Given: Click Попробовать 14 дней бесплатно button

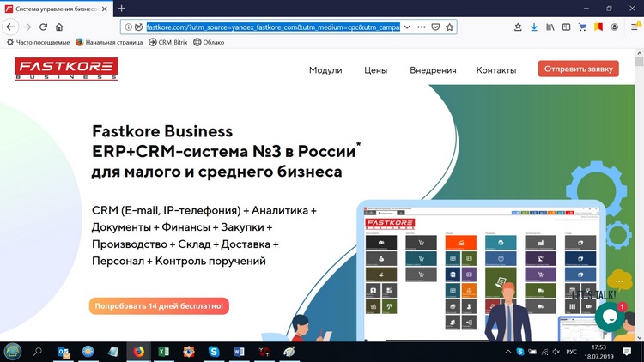Looking at the screenshot, I should 159,305.
